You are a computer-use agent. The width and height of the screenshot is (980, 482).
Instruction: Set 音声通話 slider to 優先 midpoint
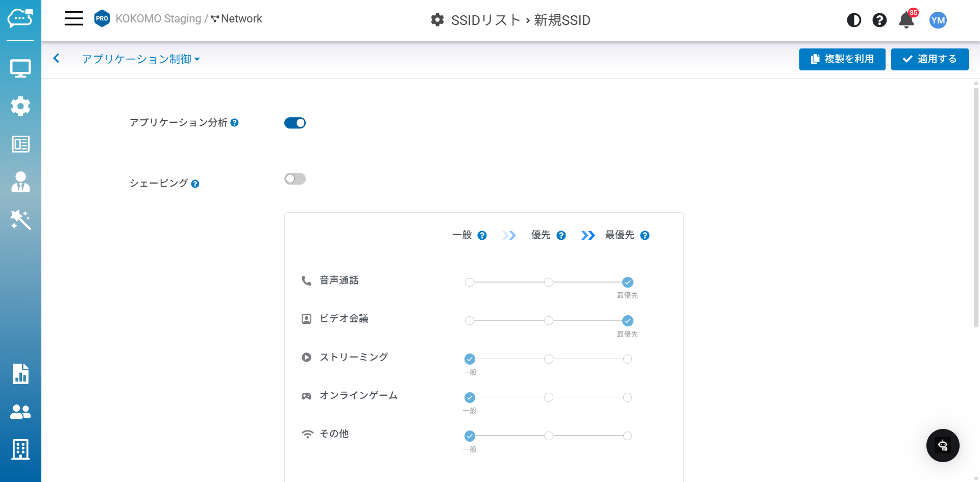tap(548, 282)
